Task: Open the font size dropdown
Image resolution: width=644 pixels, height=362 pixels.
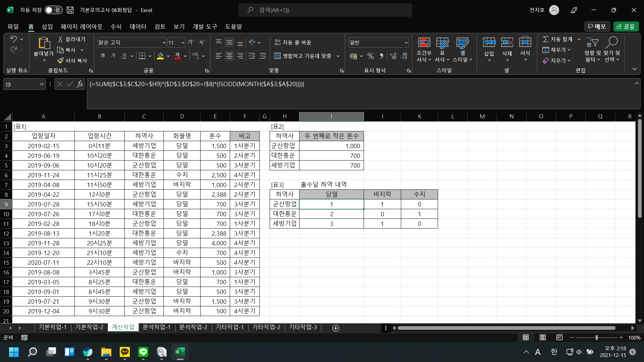Action: tap(183, 43)
